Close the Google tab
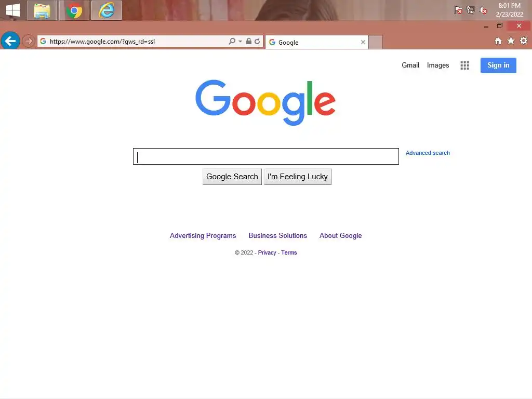 pos(363,42)
